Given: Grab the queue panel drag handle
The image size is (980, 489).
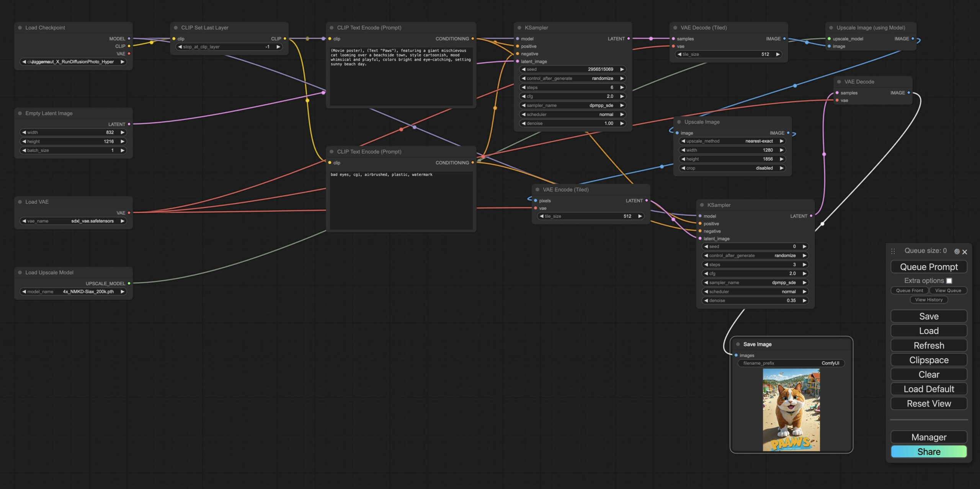Looking at the screenshot, I should [x=893, y=251].
